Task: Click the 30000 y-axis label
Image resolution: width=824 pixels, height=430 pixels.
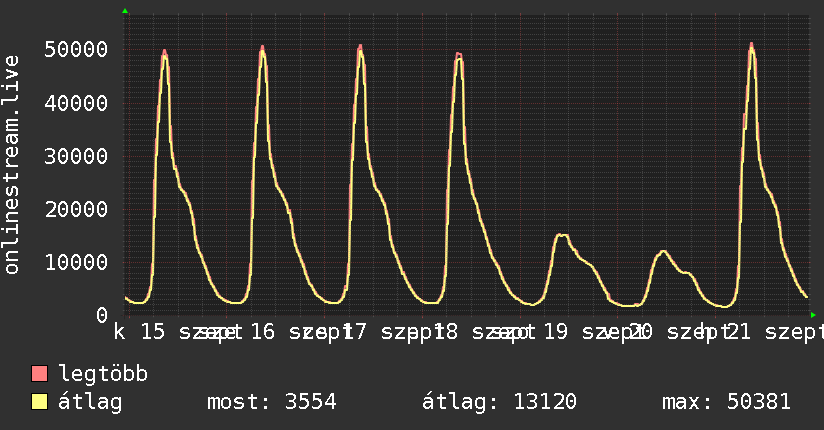Action: 76,156
